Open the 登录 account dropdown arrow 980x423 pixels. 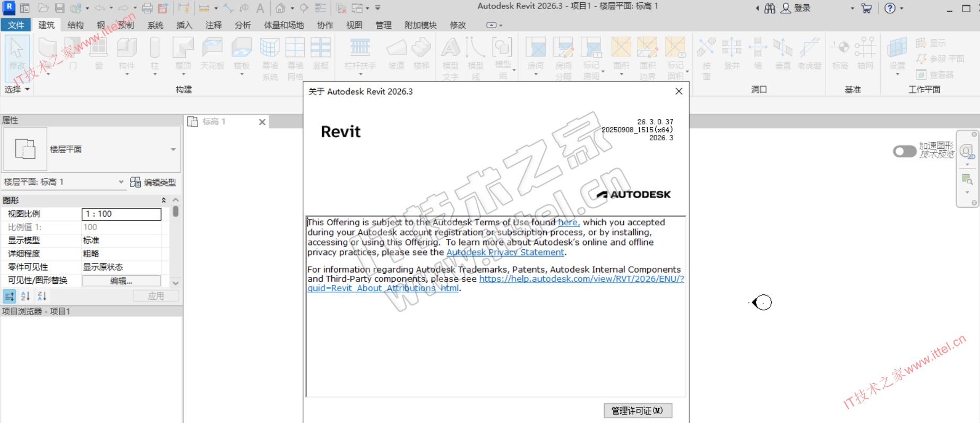click(853, 8)
